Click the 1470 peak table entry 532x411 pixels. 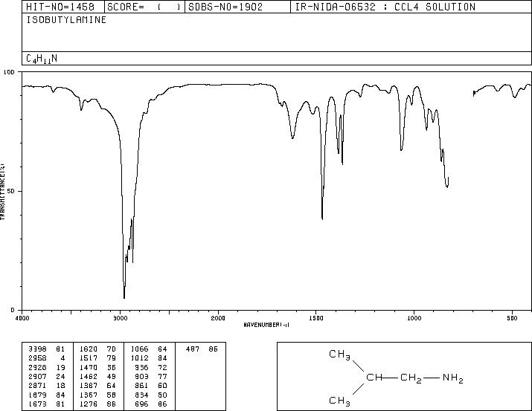[x=97, y=367]
